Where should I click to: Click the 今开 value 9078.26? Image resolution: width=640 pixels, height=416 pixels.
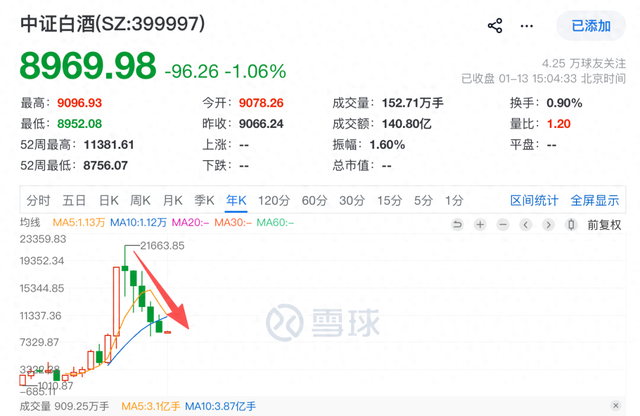(261, 103)
